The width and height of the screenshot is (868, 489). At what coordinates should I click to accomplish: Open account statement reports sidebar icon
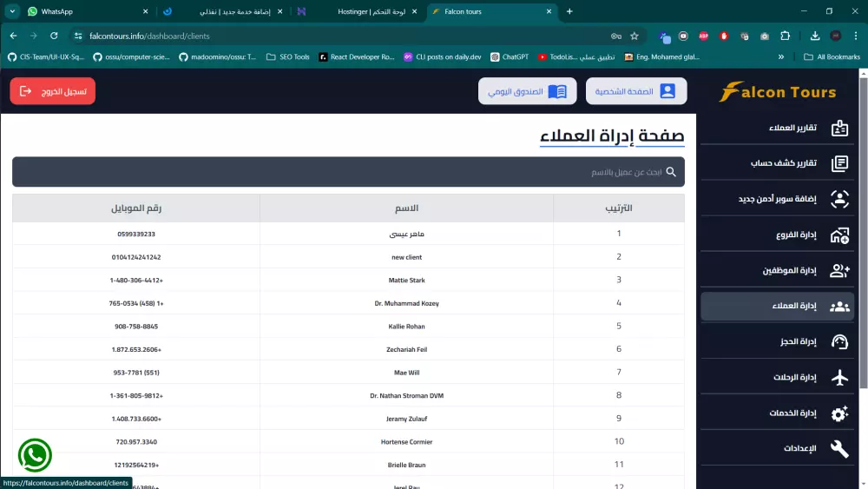839,163
